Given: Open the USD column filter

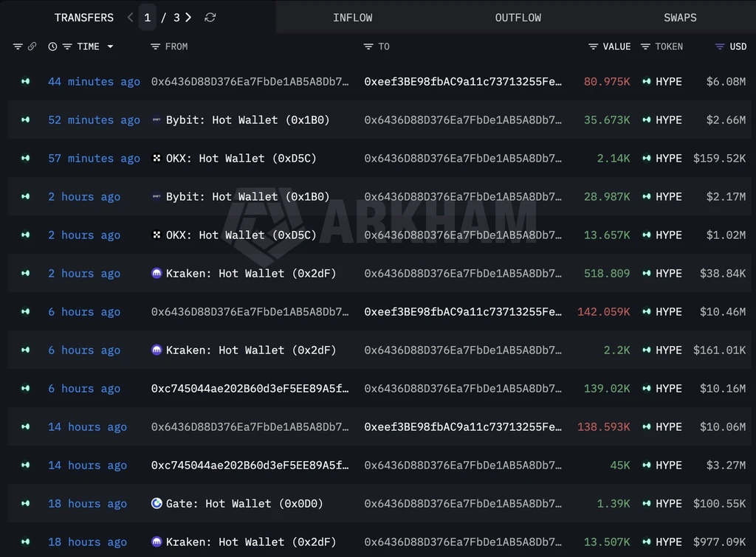Looking at the screenshot, I should pyautogui.click(x=720, y=46).
